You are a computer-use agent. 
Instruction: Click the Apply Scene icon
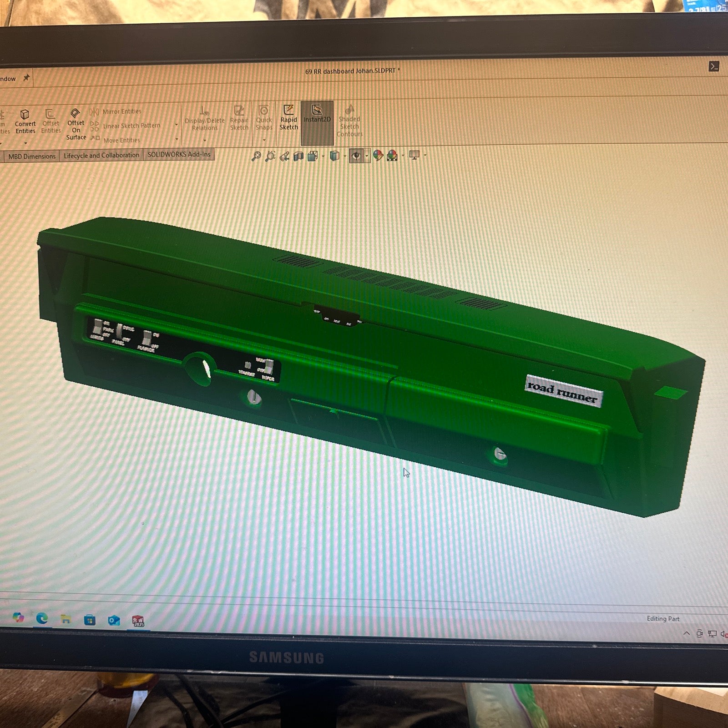(x=392, y=156)
